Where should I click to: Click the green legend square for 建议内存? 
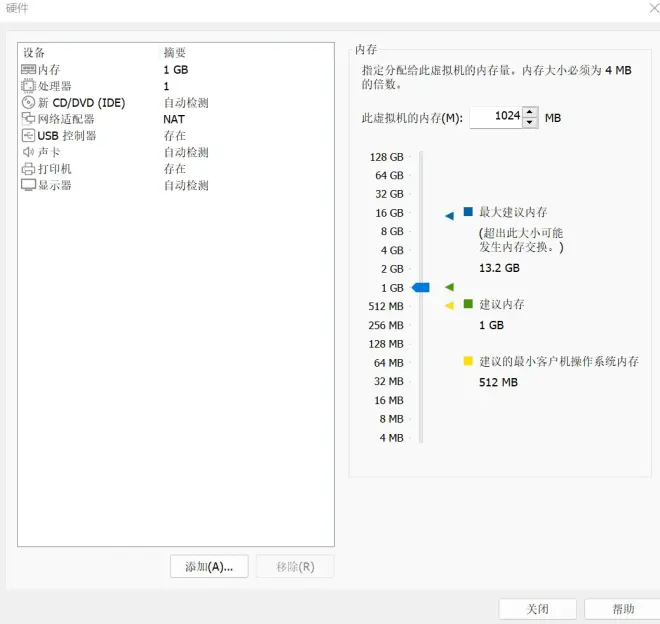click(468, 304)
